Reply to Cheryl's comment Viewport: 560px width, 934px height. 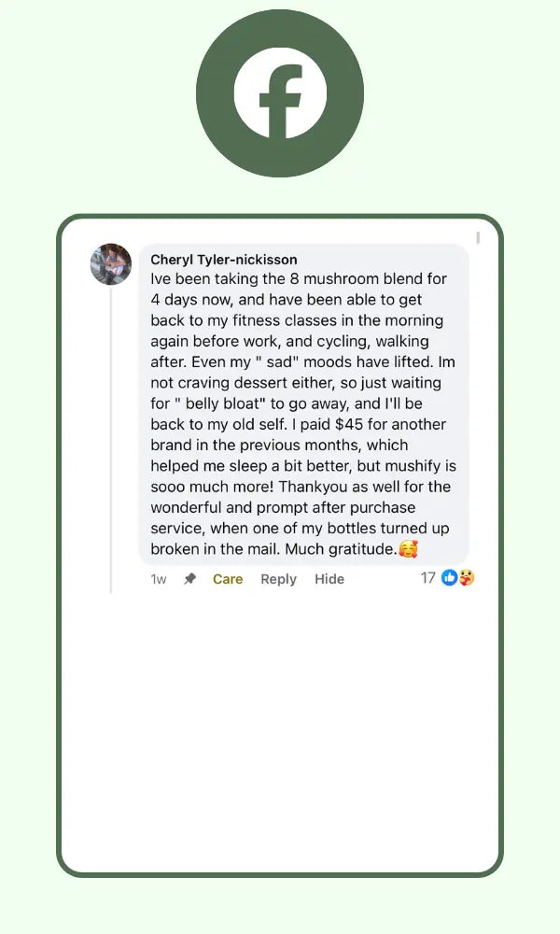[278, 579]
